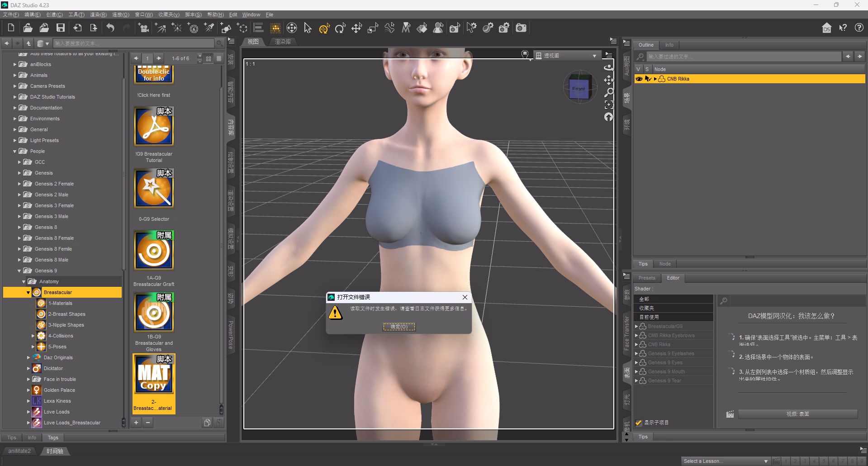Open the Tags tab below content library

53,437
